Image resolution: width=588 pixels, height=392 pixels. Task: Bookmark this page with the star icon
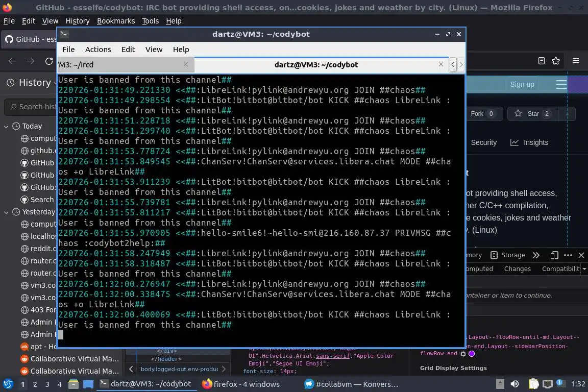(x=556, y=61)
